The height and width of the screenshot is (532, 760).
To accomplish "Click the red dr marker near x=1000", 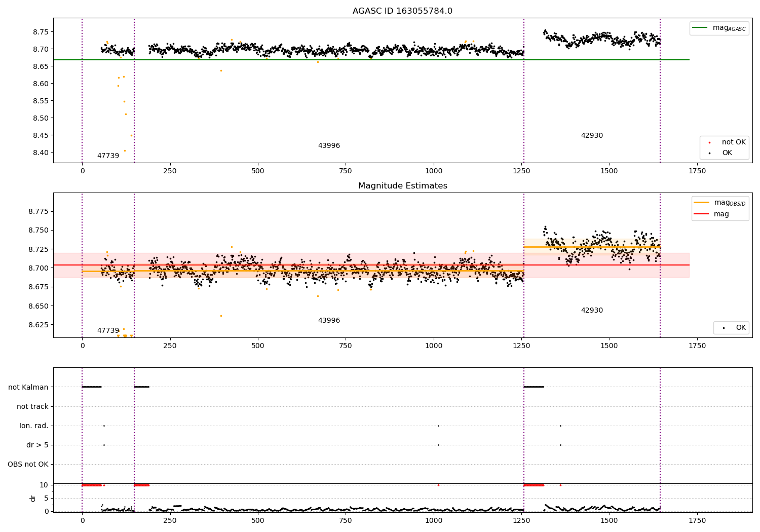I will [x=438, y=485].
